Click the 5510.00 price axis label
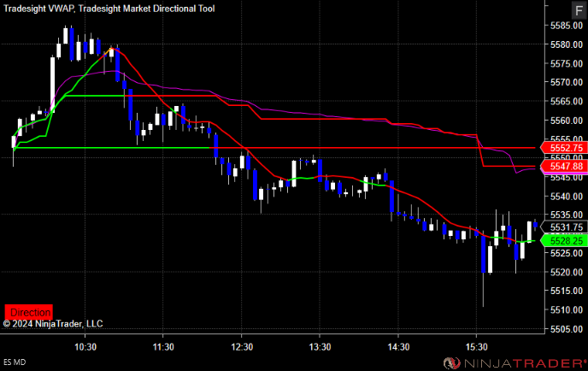The image size is (588, 371). pyautogui.click(x=567, y=309)
